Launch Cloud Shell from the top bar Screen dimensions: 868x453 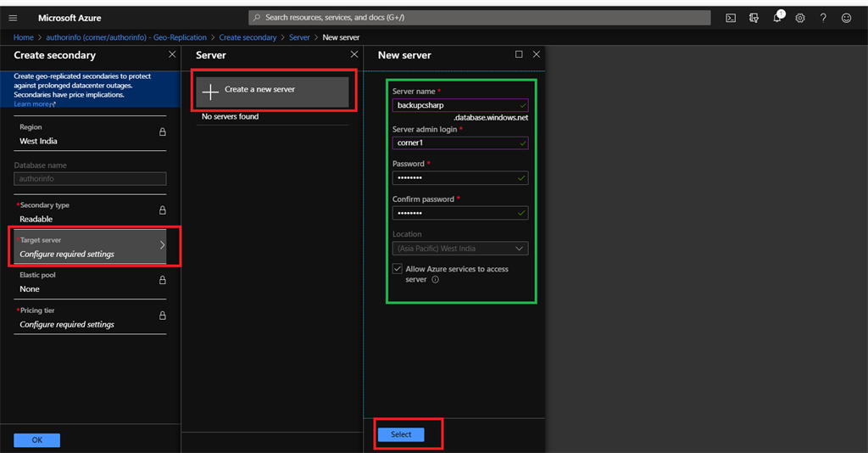click(731, 18)
